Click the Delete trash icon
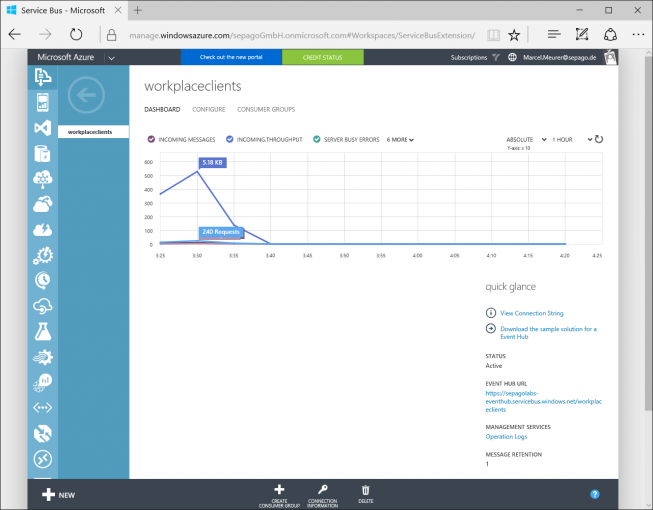This screenshot has height=510, width=653. coord(366,490)
